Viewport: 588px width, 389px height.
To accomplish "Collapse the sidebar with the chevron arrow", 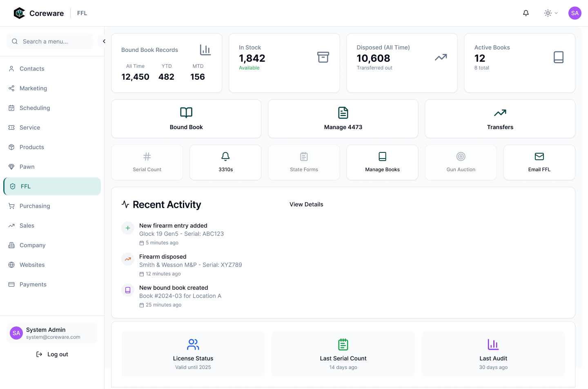I will [x=104, y=41].
